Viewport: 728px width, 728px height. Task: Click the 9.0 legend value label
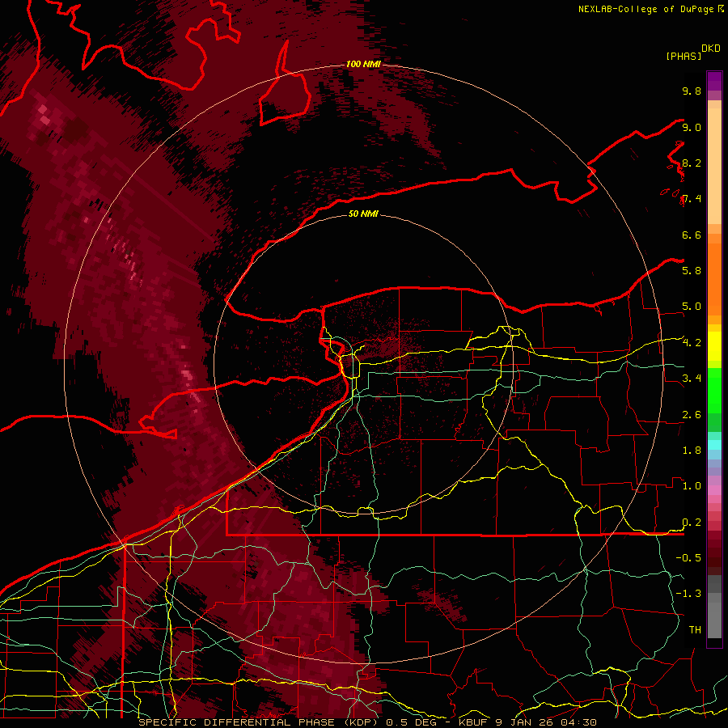click(692, 127)
